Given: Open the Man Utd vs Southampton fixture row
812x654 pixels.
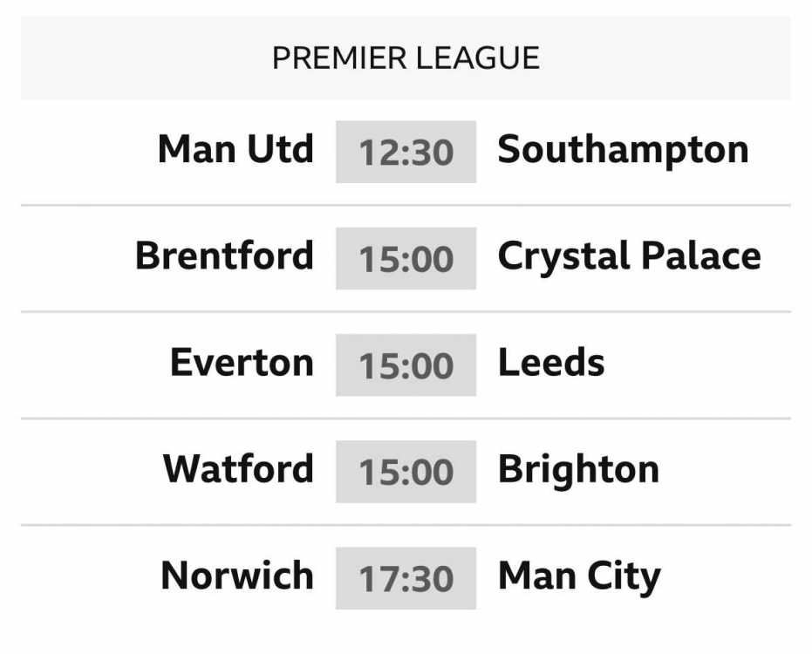Looking at the screenshot, I should (406, 153).
